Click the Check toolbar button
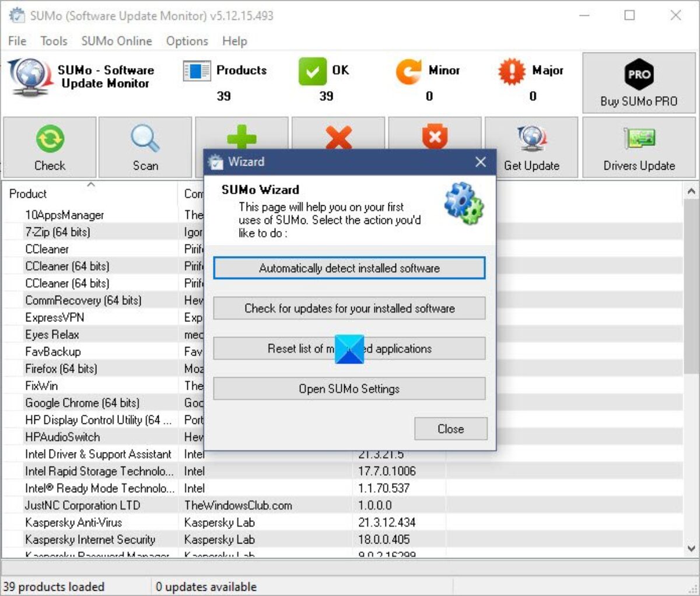The image size is (700, 596). (50, 148)
